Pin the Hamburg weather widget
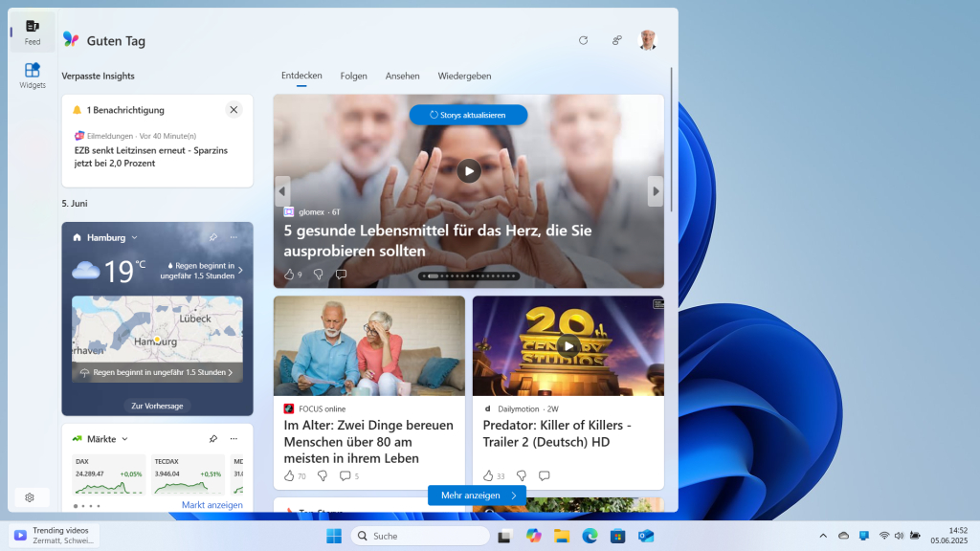The image size is (980, 551). [x=213, y=237]
